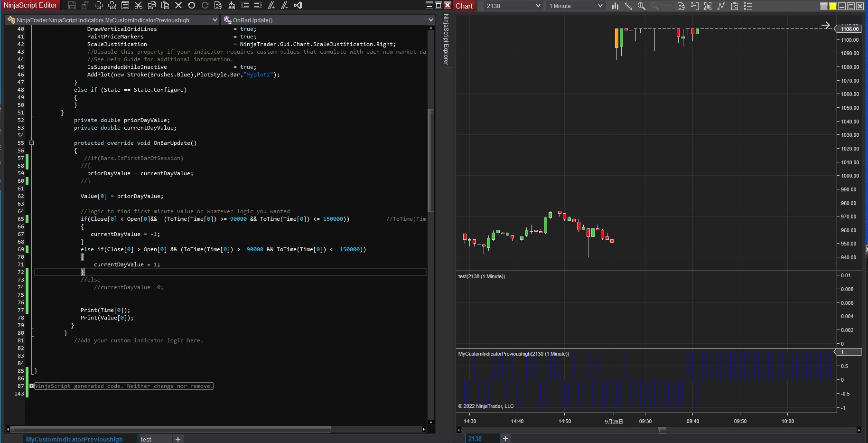Collapse the OnBarUpdate method code block
The image size is (868, 443).
click(x=31, y=143)
